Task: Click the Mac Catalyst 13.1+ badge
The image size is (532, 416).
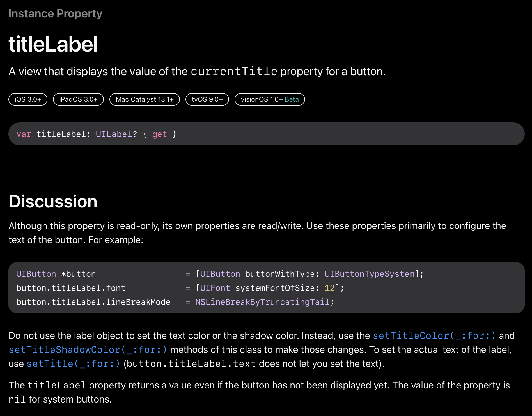Action: tap(145, 99)
